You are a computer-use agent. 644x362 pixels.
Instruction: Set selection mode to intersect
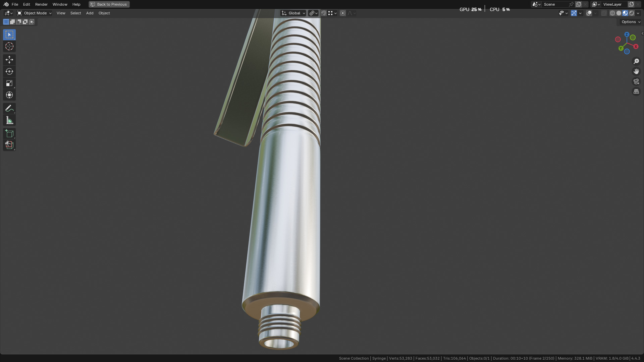point(32,22)
